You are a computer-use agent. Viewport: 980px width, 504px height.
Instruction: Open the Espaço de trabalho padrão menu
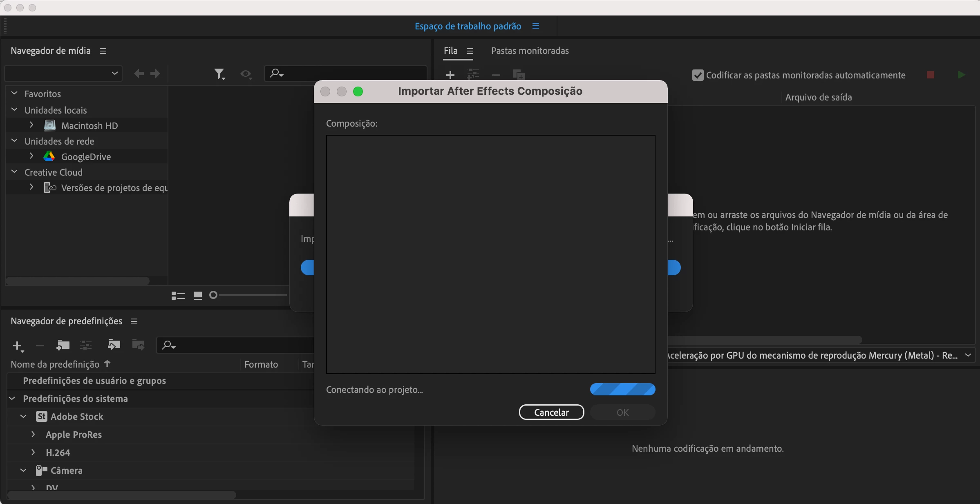point(536,26)
